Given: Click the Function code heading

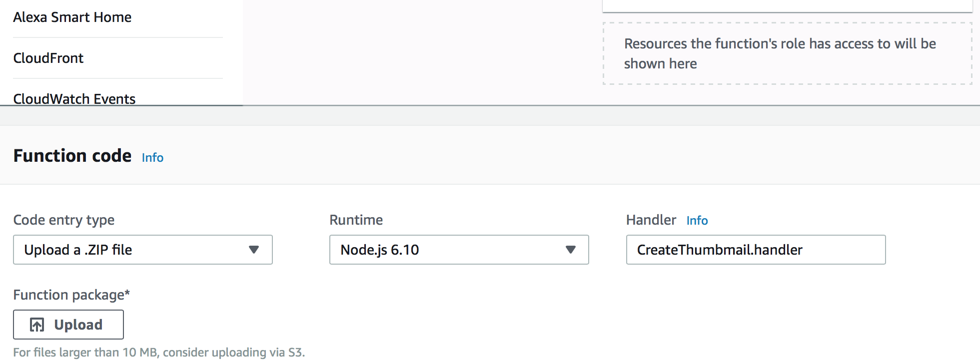Looking at the screenshot, I should point(72,156).
